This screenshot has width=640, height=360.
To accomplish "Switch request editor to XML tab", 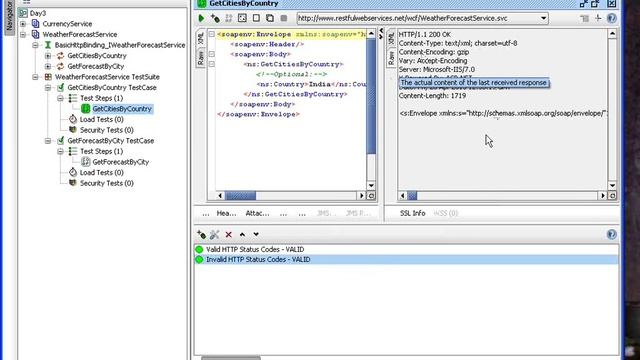I will coord(201,39).
